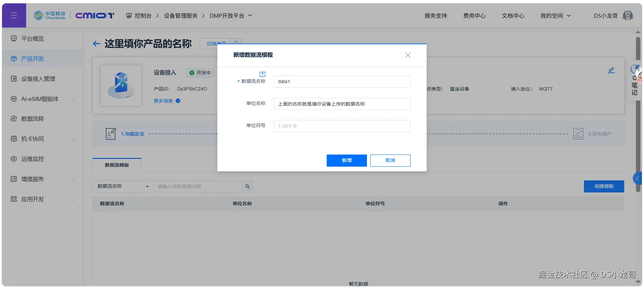644x287 pixels.
Task: Click the 更多信息 link
Action: point(167,101)
